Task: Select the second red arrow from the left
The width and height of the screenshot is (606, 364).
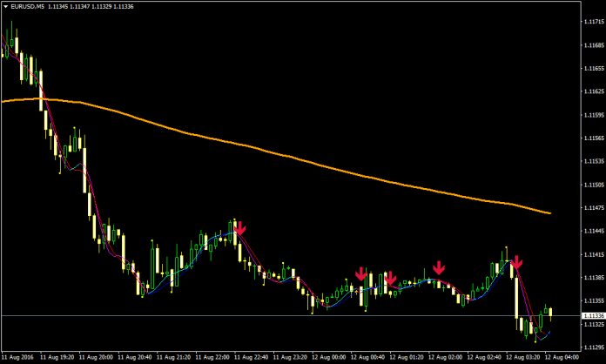Action: click(360, 273)
